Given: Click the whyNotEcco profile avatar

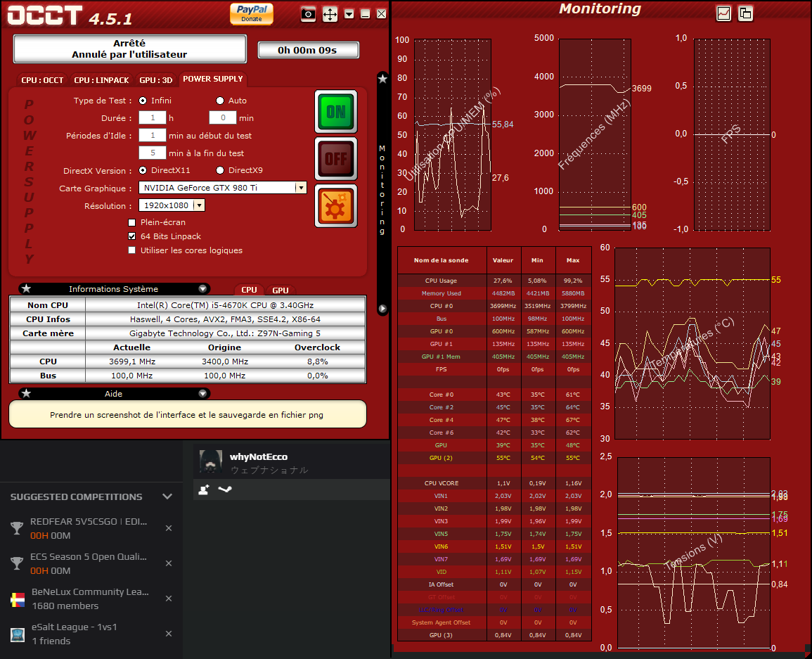Looking at the screenshot, I should tap(211, 461).
